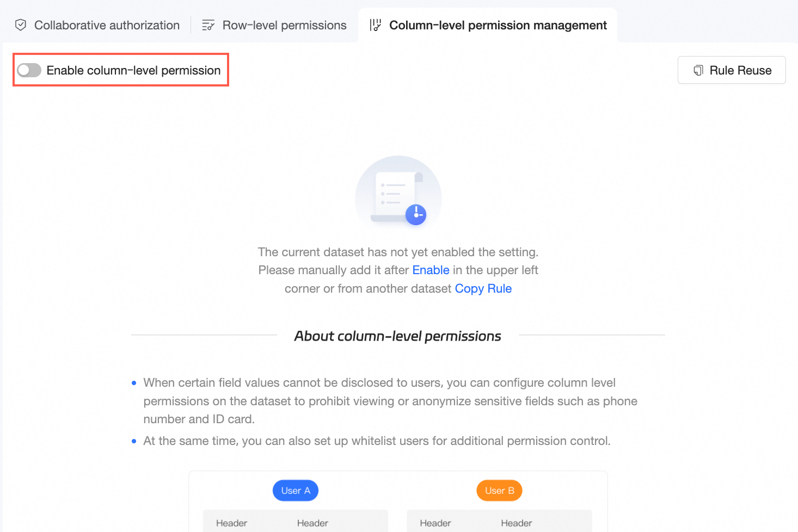Click first Header cell under User A
Viewport: 798px width, 532px height.
click(x=231, y=523)
